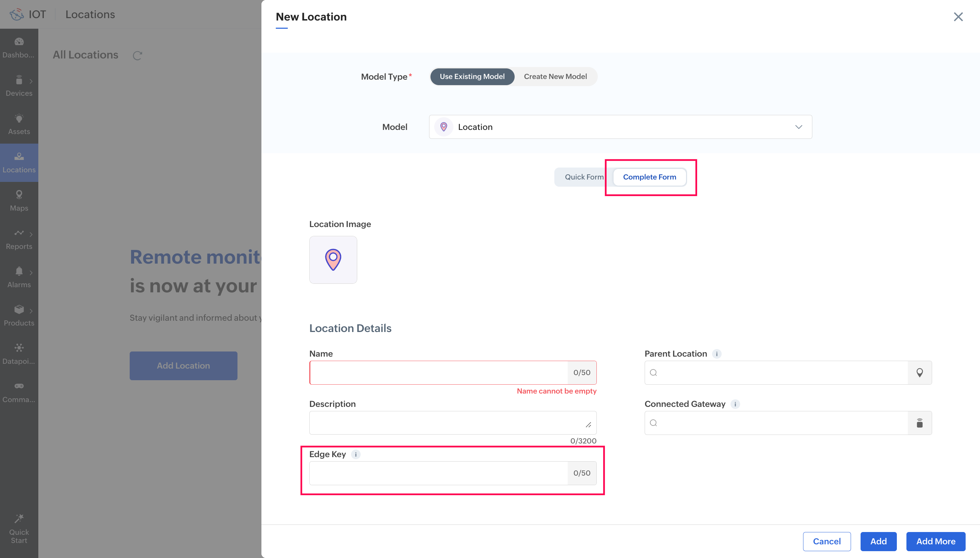This screenshot has width=980, height=558.
Task: Expand the Devices sidebar chevron
Action: [x=31, y=81]
